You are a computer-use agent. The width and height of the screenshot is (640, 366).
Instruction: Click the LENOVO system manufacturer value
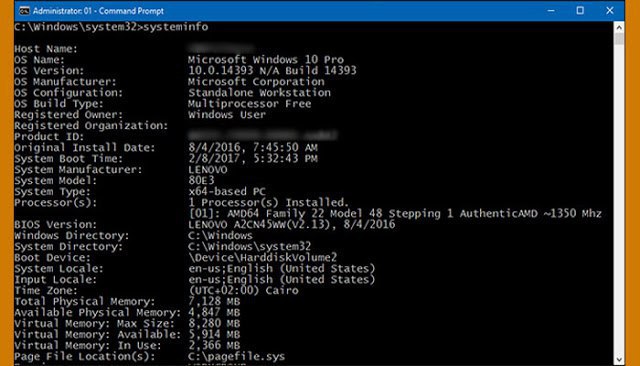pos(208,170)
